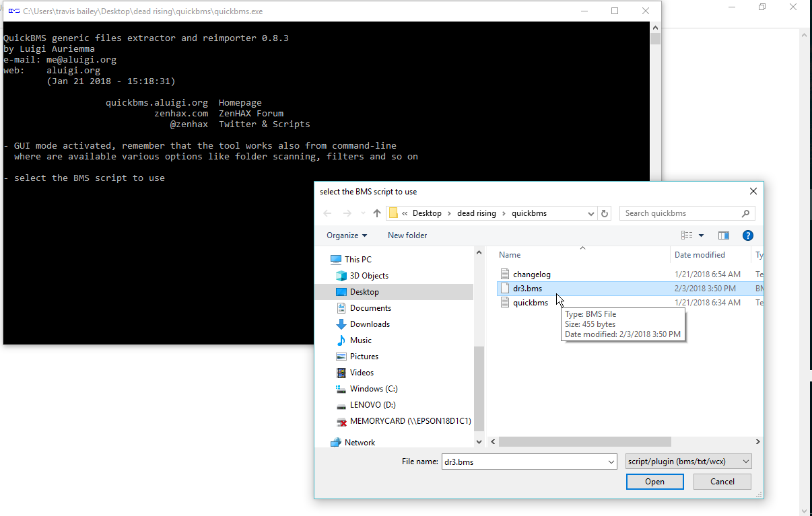Expand hidden breadcrumb path chevrons
Viewport: 812px width, 516px height.
point(405,213)
